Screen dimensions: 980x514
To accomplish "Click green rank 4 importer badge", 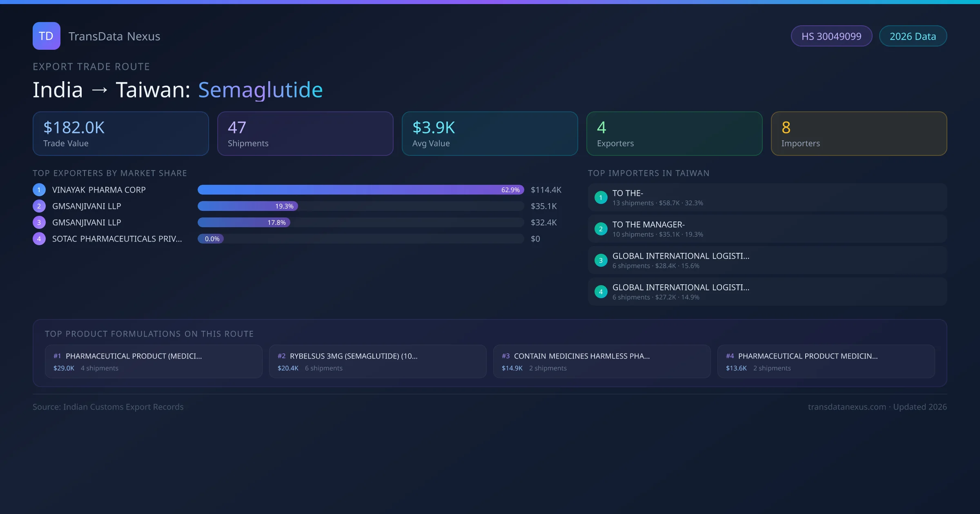I will click(601, 292).
